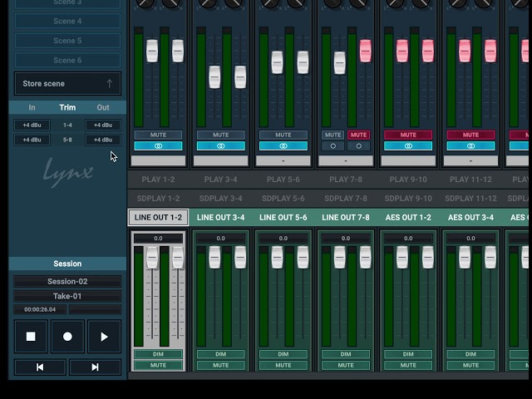
Task: Mute the strip above PLAY 1-2
Action: click(158, 135)
